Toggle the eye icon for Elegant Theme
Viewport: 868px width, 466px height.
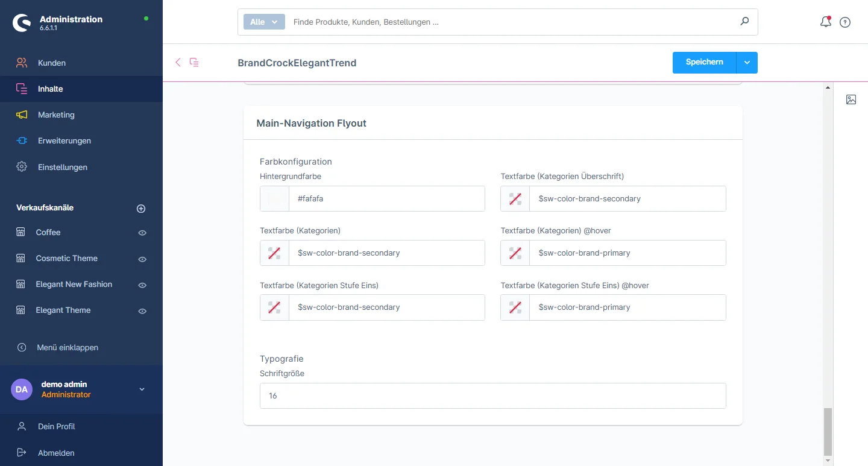pos(142,311)
